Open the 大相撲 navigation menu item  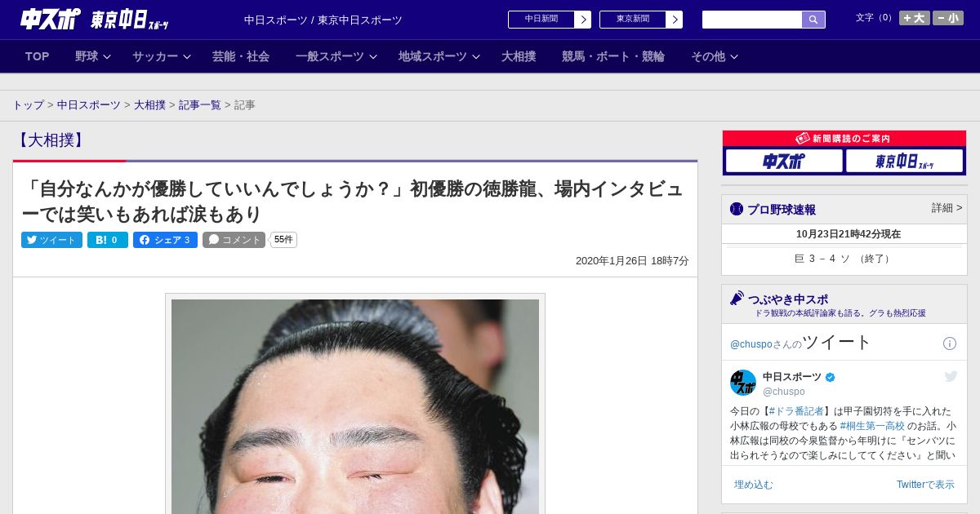pos(519,56)
